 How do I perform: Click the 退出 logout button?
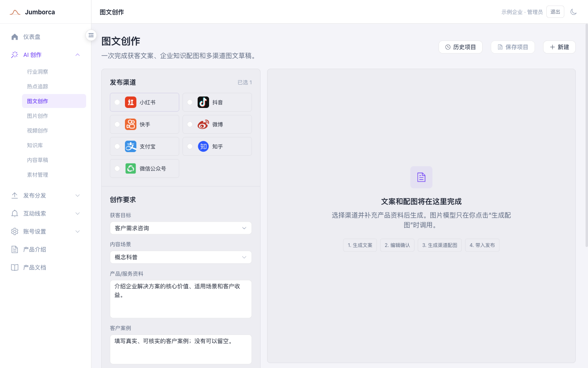555,12
